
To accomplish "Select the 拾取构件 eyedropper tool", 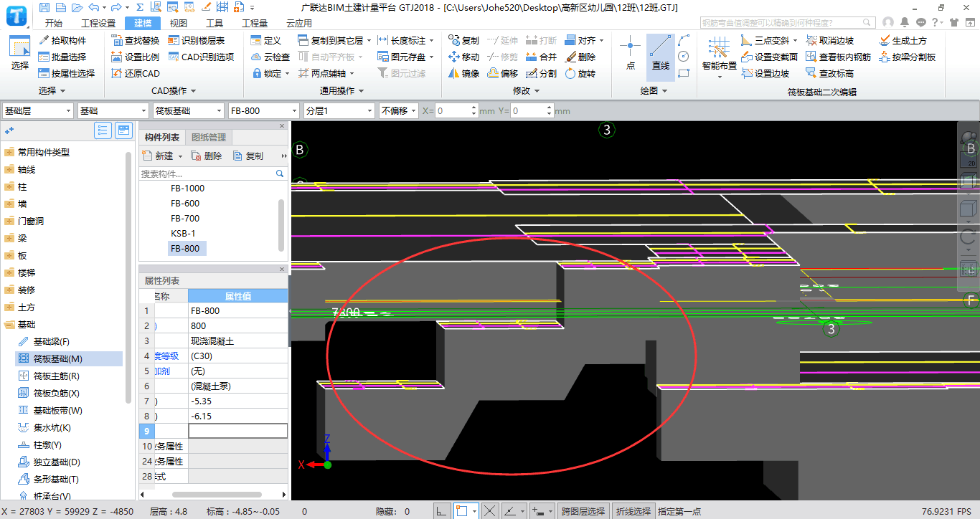I will pyautogui.click(x=62, y=40).
